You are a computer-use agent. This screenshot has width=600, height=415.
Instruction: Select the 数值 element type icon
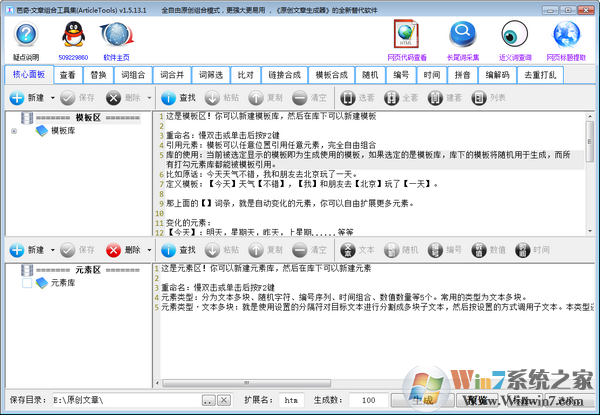tap(488, 250)
